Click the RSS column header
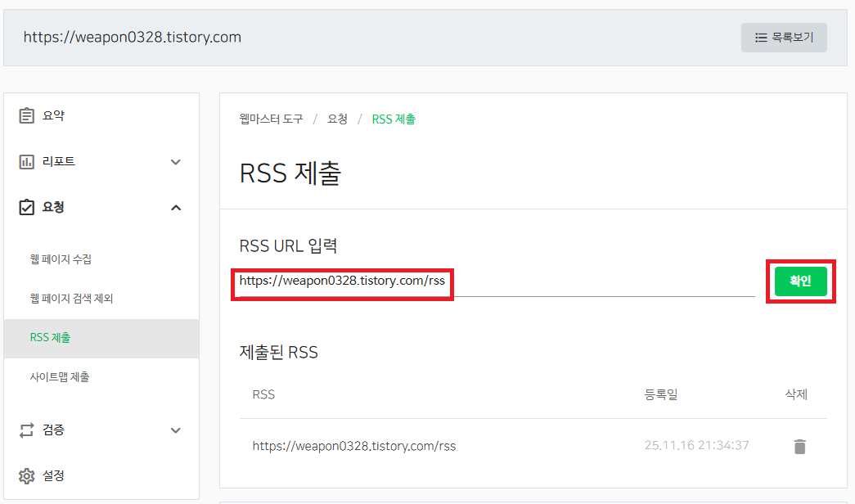Image resolution: width=855 pixels, height=504 pixels. pos(263,394)
